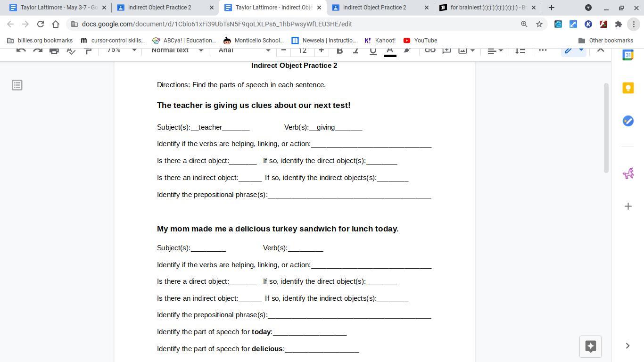Click the document vertical scrollbar
The width and height of the screenshot is (644, 362).
point(606,128)
